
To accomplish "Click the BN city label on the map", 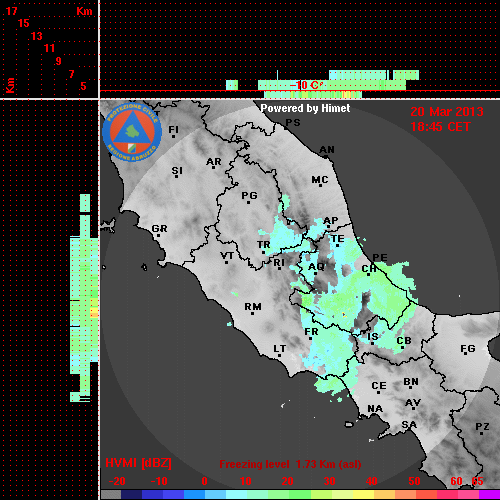I will coord(411,382).
